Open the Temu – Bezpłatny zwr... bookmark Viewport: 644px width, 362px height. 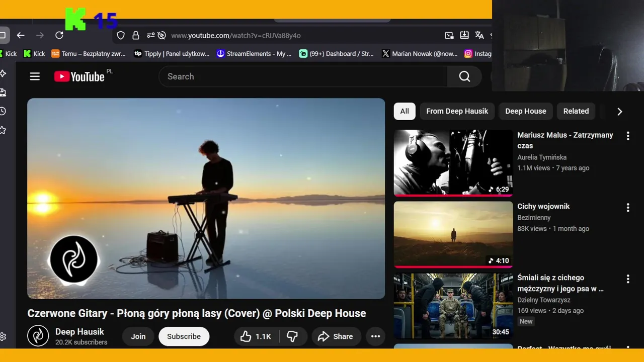[x=89, y=54]
